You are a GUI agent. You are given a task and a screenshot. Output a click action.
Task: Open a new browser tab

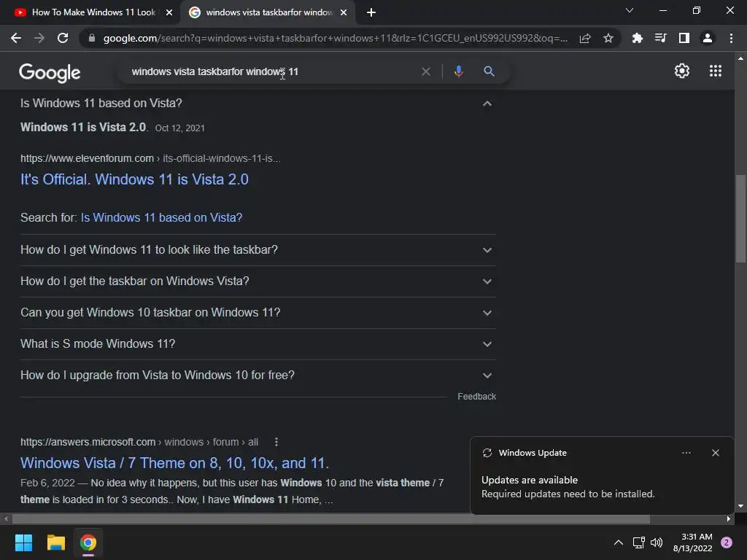point(371,12)
